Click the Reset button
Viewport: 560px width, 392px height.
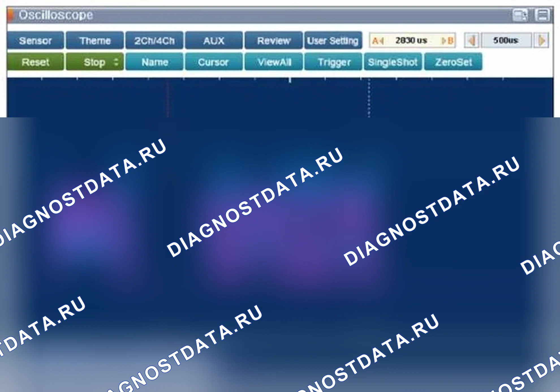point(35,62)
